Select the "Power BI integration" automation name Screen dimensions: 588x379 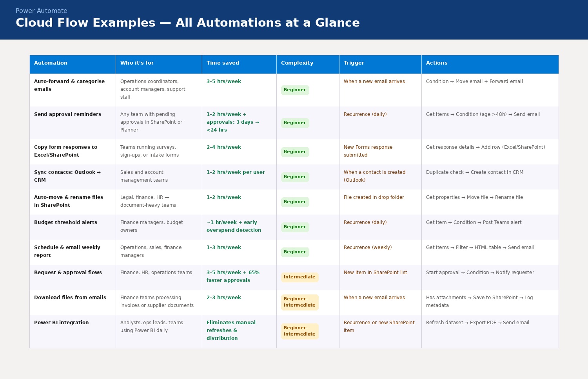coord(62,323)
